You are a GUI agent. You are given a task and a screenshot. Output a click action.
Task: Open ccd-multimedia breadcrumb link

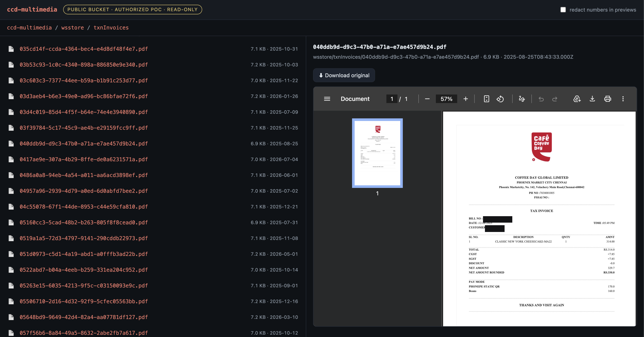[29, 28]
